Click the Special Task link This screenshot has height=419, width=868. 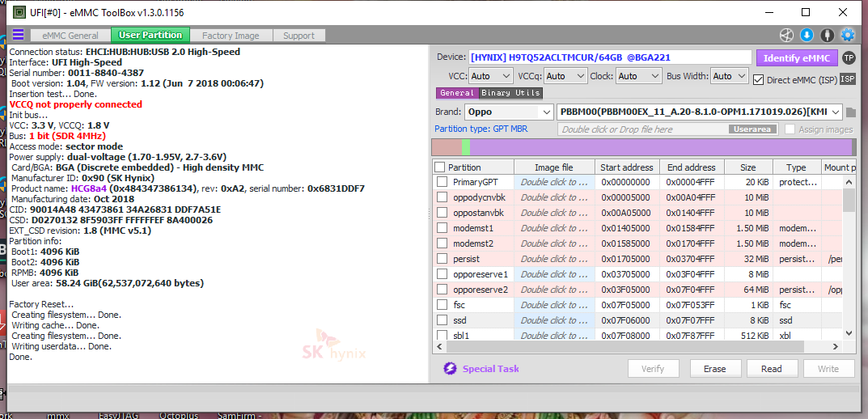(x=490, y=369)
